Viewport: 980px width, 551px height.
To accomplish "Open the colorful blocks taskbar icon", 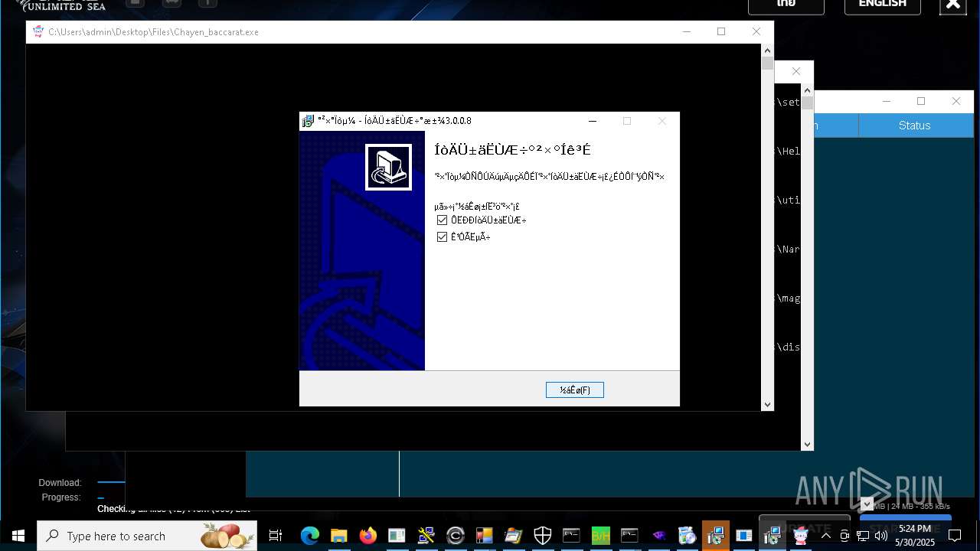I will [484, 536].
